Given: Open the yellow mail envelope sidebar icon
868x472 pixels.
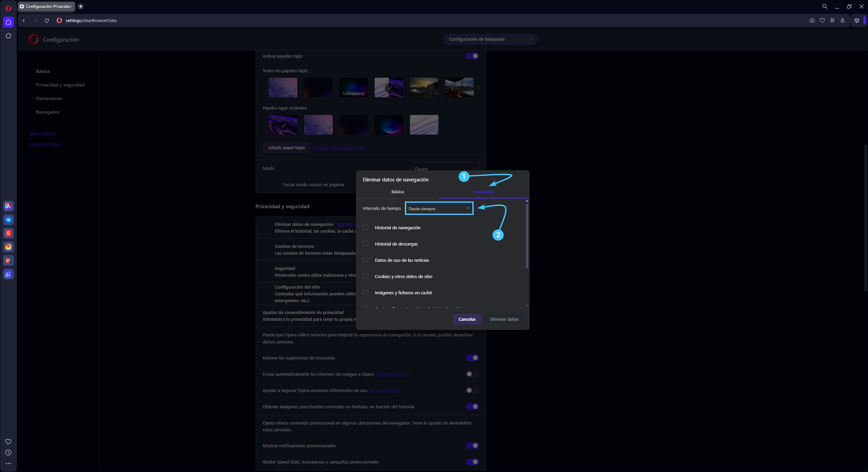Looking at the screenshot, I should coord(8,247).
